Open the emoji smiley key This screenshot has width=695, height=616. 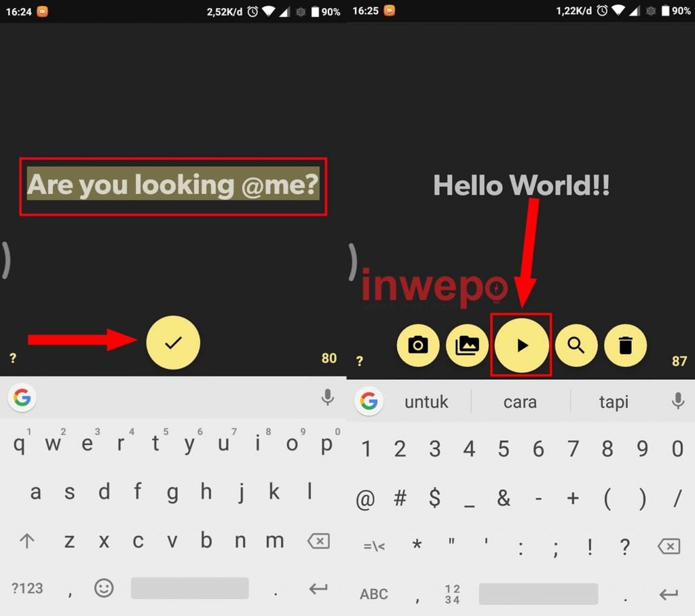pos(104,588)
